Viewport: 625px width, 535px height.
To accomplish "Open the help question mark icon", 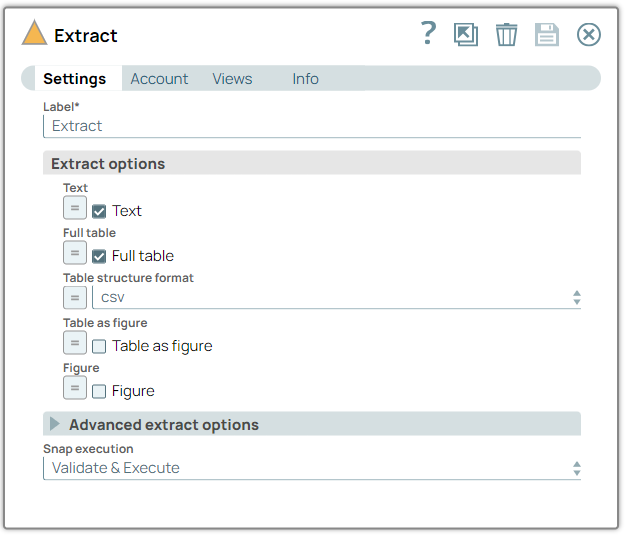I will pos(428,33).
